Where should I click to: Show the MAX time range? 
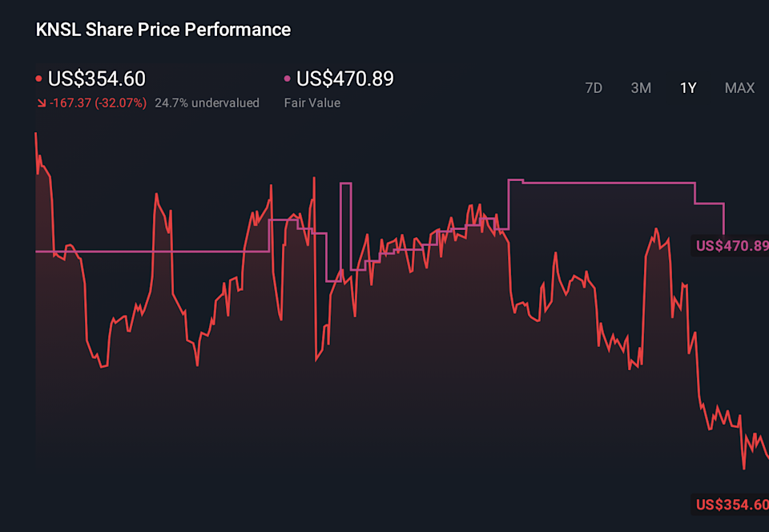739,88
